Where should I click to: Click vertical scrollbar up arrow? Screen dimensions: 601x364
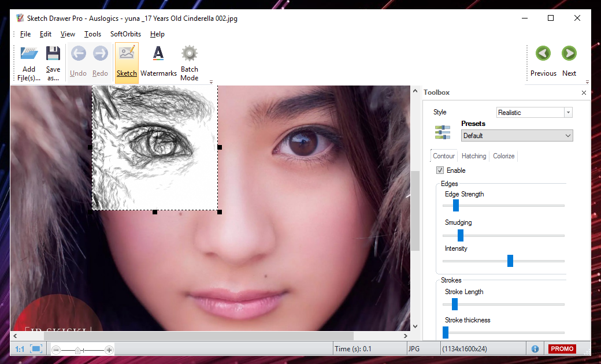[415, 91]
